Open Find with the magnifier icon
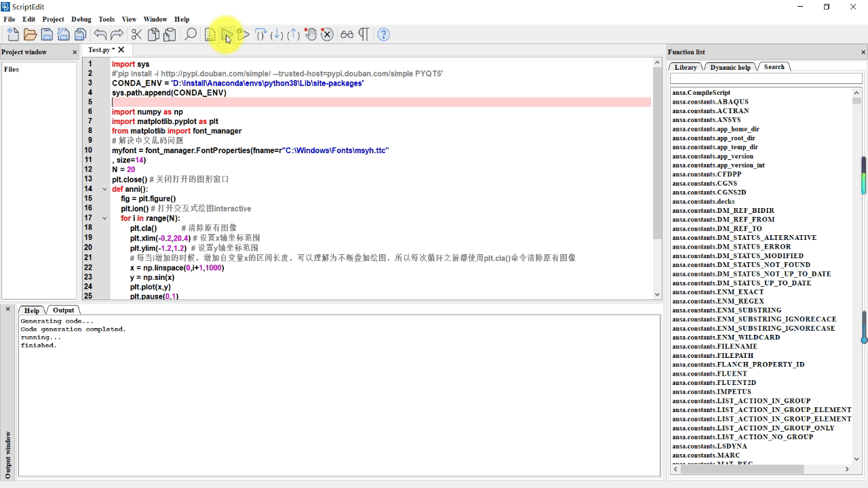Viewport: 868px width, 488px height. pyautogui.click(x=191, y=35)
